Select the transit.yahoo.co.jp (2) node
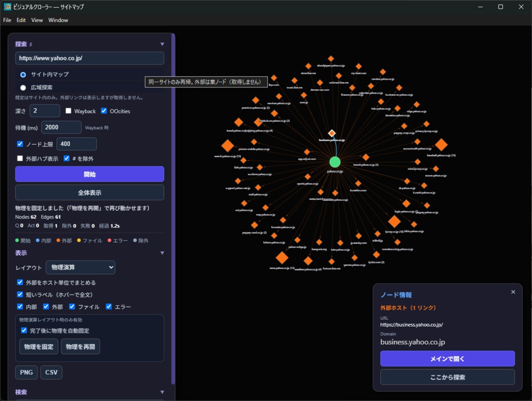 [366, 157]
